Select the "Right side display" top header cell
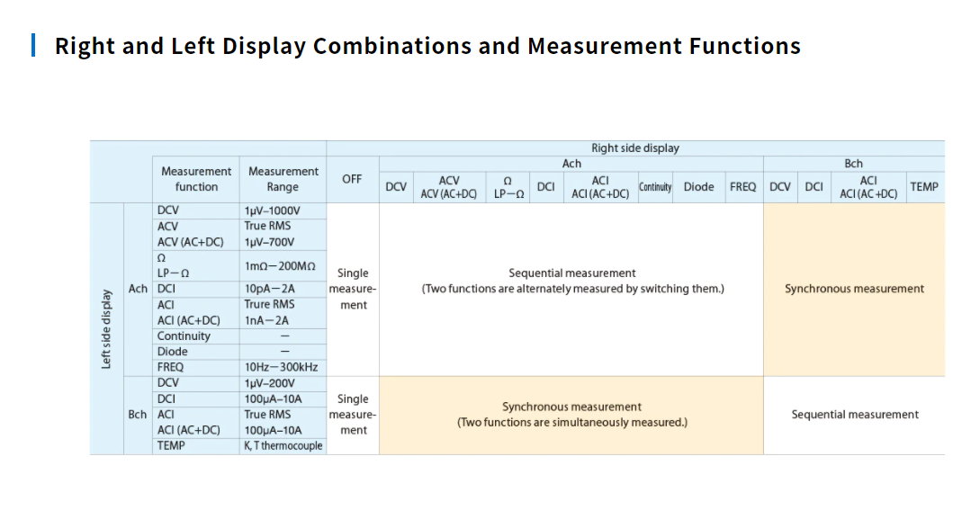Screen dimensions: 980x510 634,148
